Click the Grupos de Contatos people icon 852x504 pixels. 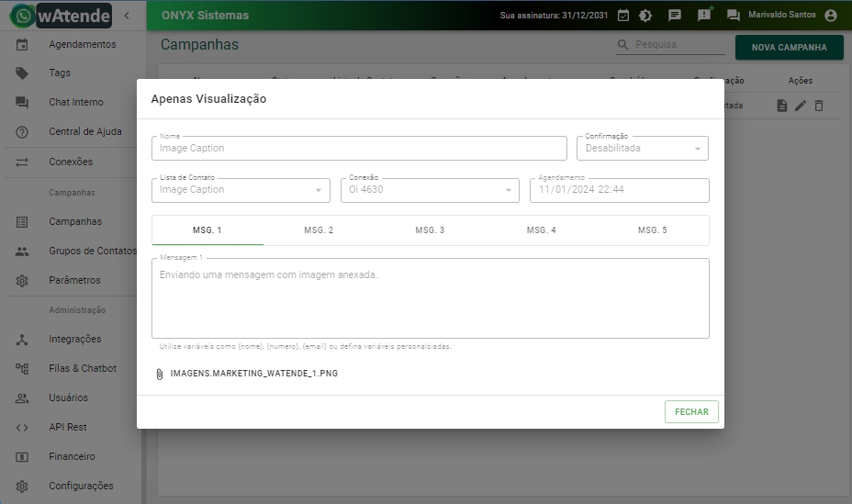22,252
